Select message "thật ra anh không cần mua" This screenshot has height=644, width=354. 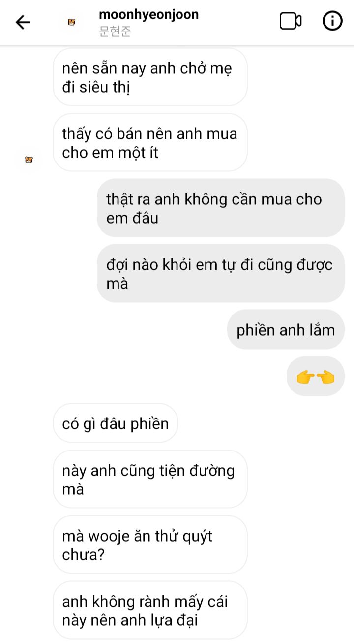[220, 208]
